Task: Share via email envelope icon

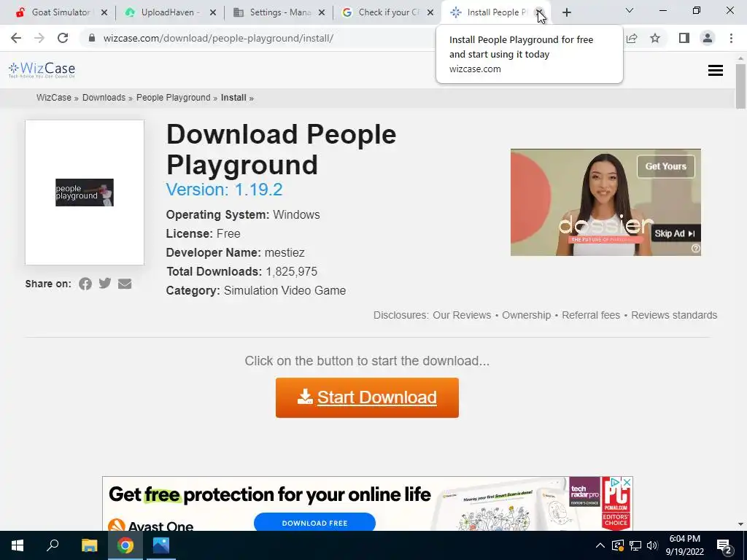Action: [125, 284]
